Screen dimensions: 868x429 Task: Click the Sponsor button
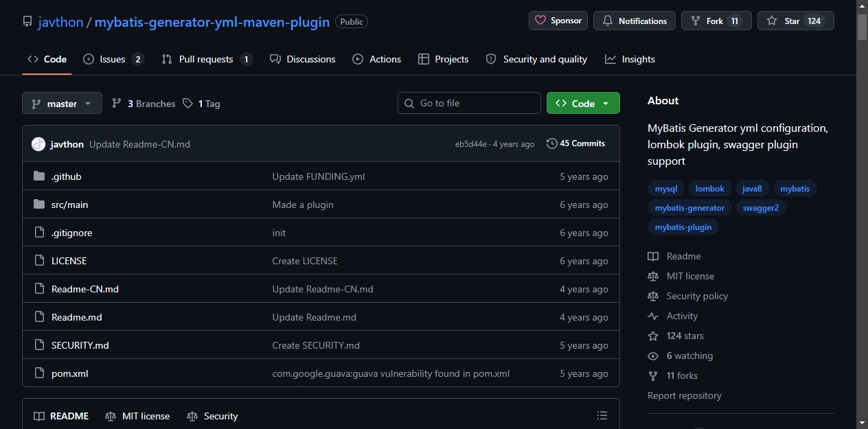[558, 21]
